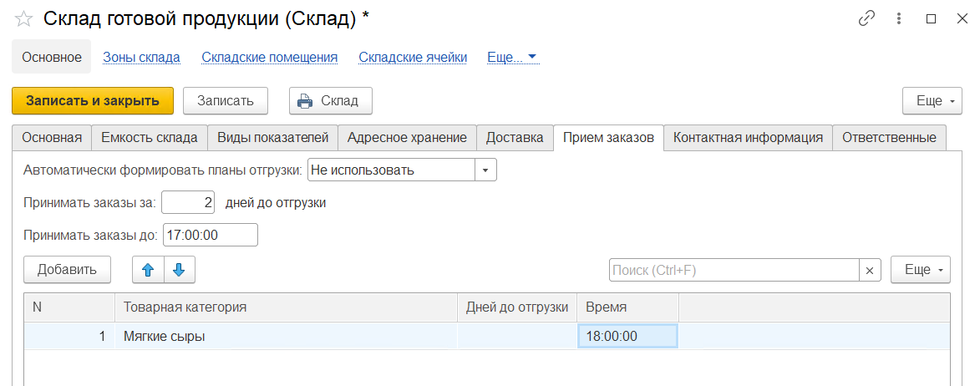This screenshot has height=386, width=980.
Task: Print using the Склад printer button
Action: (x=330, y=101)
